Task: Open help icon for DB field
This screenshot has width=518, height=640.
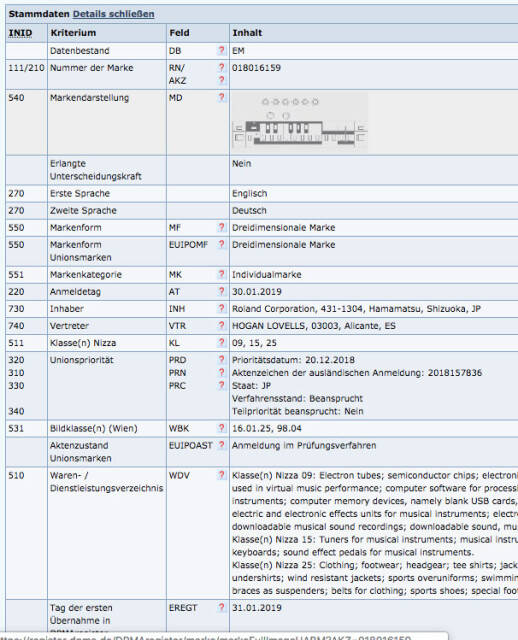Action: pyautogui.click(x=221, y=50)
